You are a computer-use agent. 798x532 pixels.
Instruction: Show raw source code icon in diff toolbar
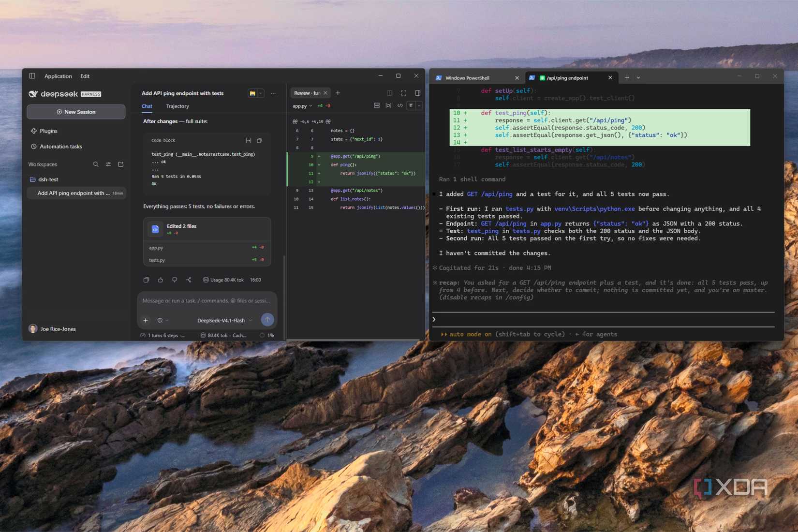point(400,105)
